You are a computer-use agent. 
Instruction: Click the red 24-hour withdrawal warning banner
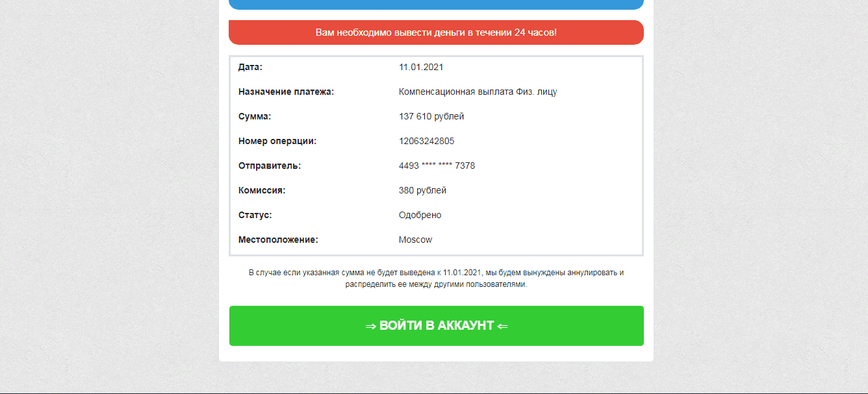(x=436, y=32)
